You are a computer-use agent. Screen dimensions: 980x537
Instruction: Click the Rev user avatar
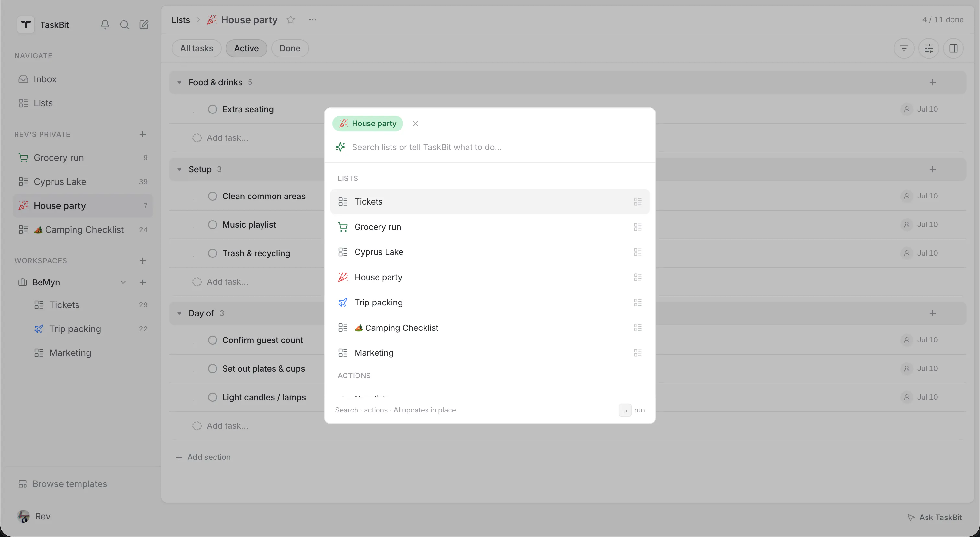(x=24, y=516)
